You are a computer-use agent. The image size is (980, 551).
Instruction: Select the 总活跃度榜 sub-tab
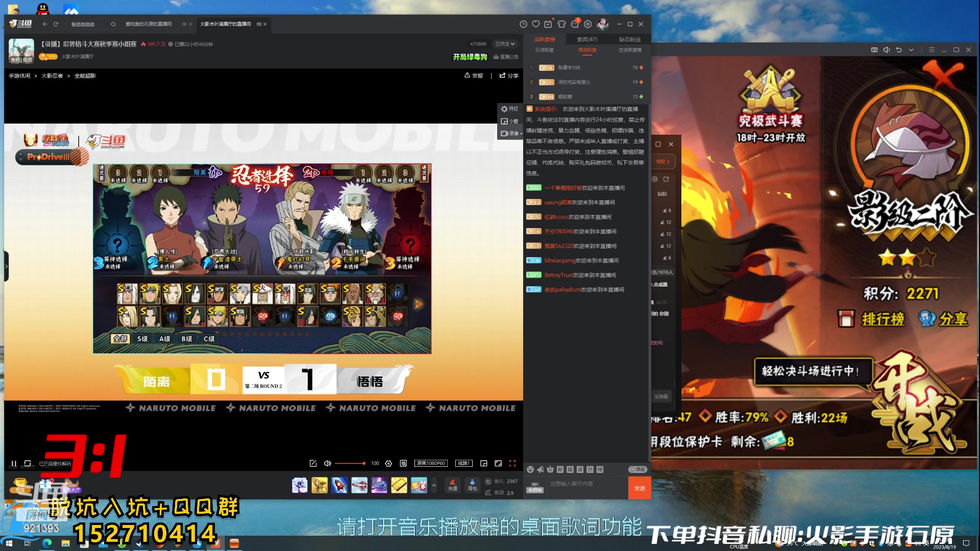pos(630,50)
